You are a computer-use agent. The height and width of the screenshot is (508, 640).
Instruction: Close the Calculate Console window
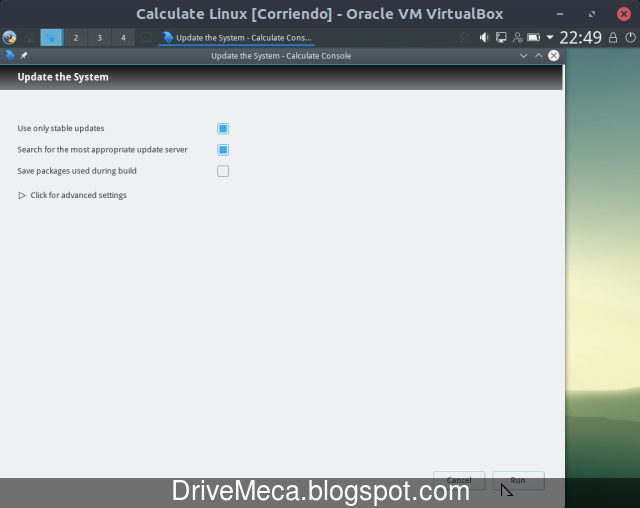coord(553,55)
